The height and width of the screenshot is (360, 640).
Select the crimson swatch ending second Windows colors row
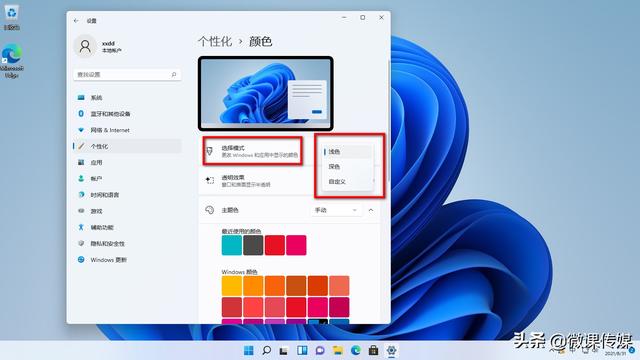point(339,307)
